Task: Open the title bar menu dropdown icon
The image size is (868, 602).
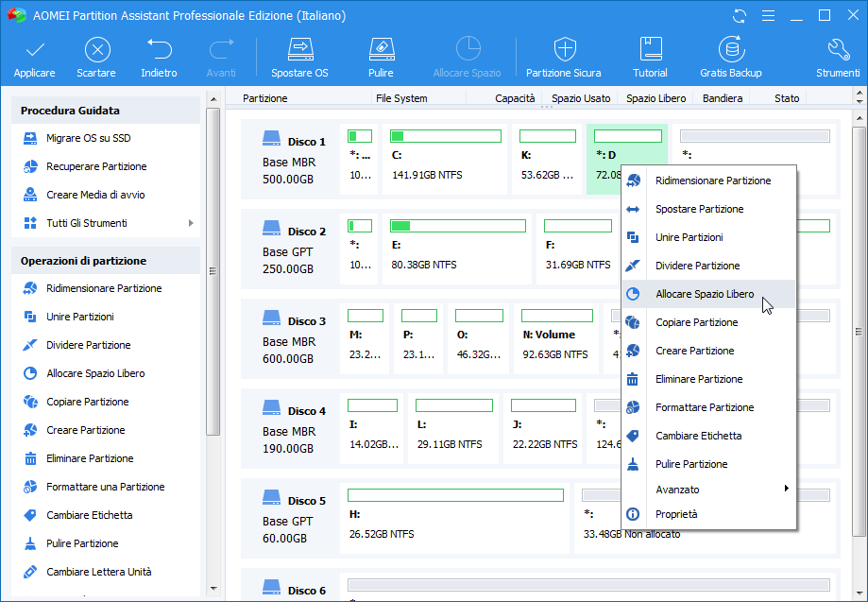Action: tap(768, 16)
